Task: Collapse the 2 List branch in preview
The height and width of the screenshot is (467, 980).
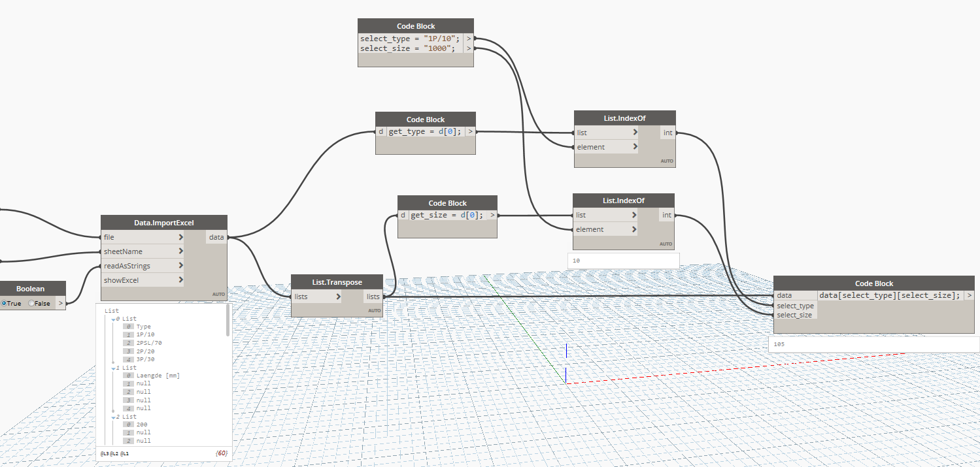Action: tap(112, 417)
